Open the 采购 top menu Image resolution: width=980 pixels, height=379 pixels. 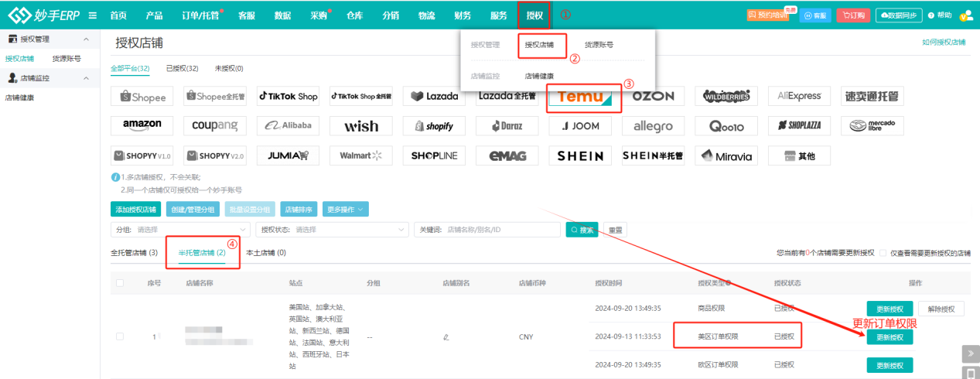319,15
